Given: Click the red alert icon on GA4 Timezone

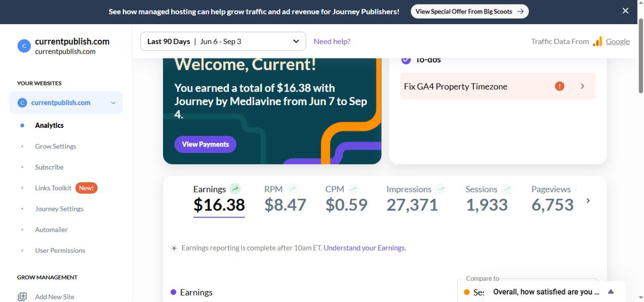Looking at the screenshot, I should [559, 86].
